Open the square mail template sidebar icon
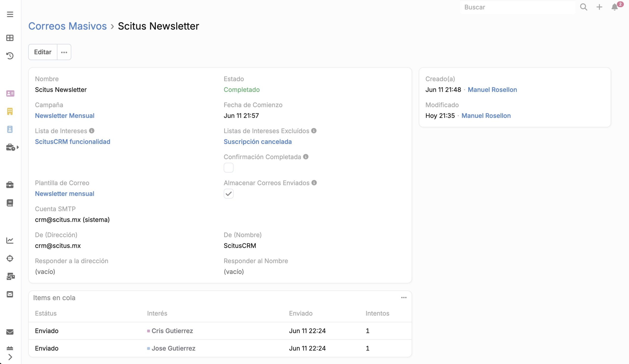Image resolution: width=629 pixels, height=364 pixels. pos(10,294)
